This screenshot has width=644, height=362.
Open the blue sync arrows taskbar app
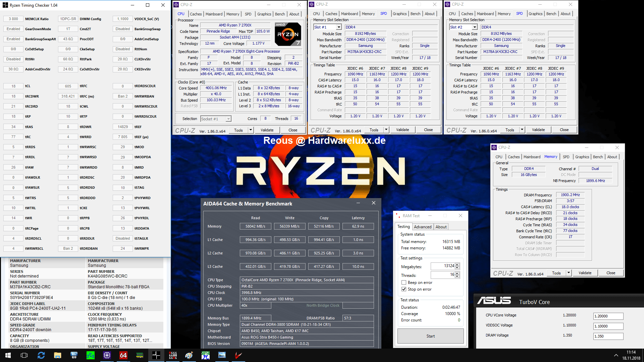41,355
